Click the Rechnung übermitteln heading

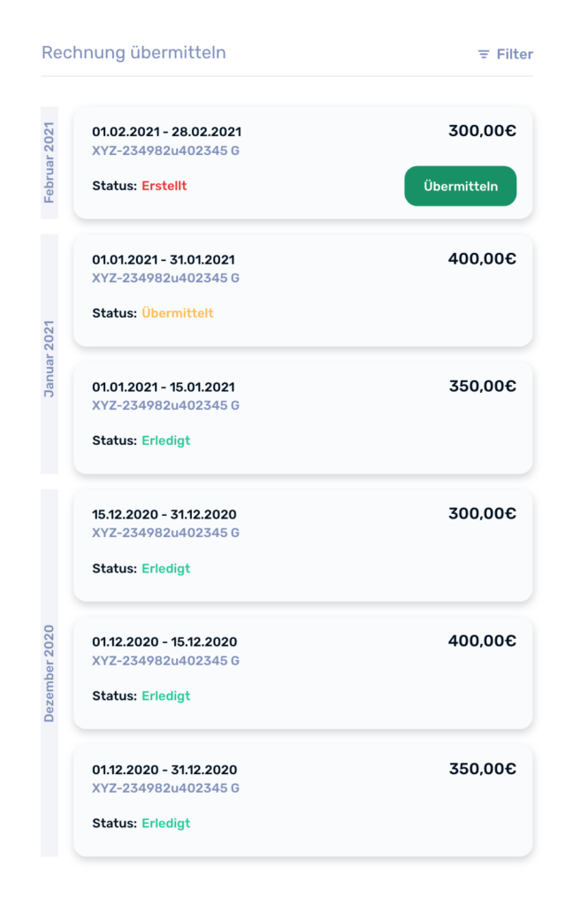point(134,53)
